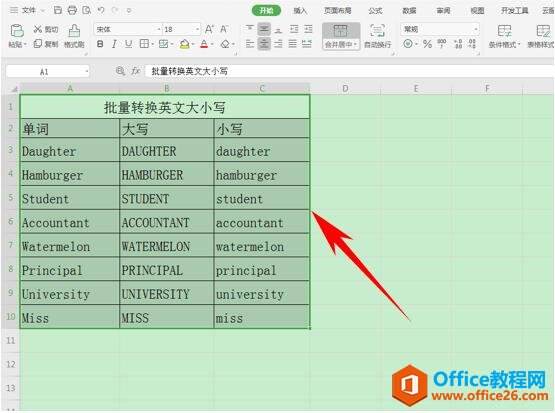Switch to the Data tab
This screenshot has width=555, height=413.
tap(409, 11)
